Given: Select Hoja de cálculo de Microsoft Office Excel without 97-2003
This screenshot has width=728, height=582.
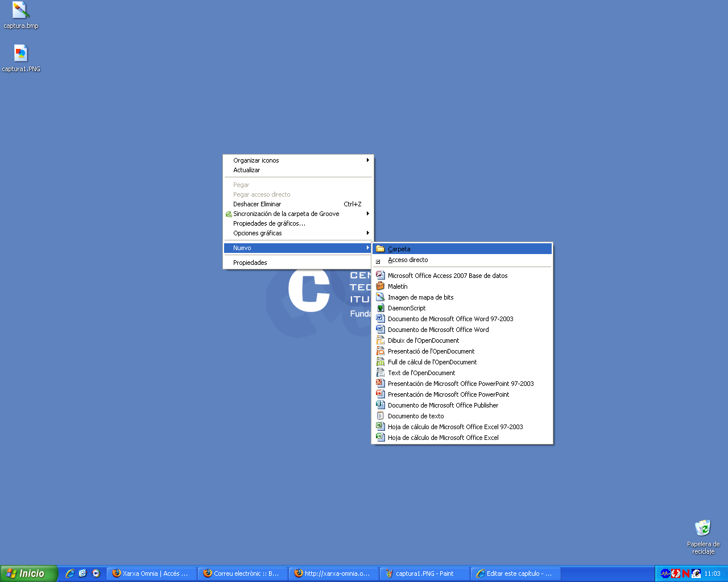Looking at the screenshot, I should (x=462, y=438).
